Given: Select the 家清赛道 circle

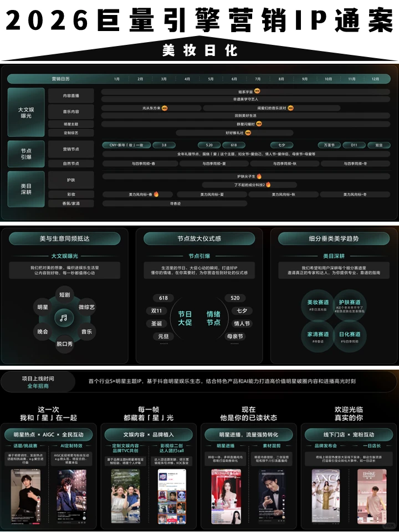Looking at the screenshot, I should pyautogui.click(x=318, y=336).
